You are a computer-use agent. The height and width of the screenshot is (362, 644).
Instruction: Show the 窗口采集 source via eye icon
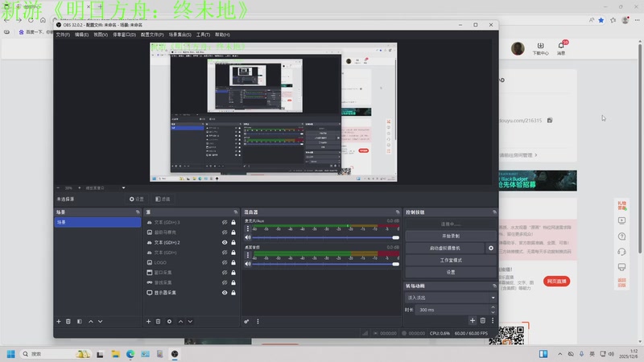tap(225, 273)
